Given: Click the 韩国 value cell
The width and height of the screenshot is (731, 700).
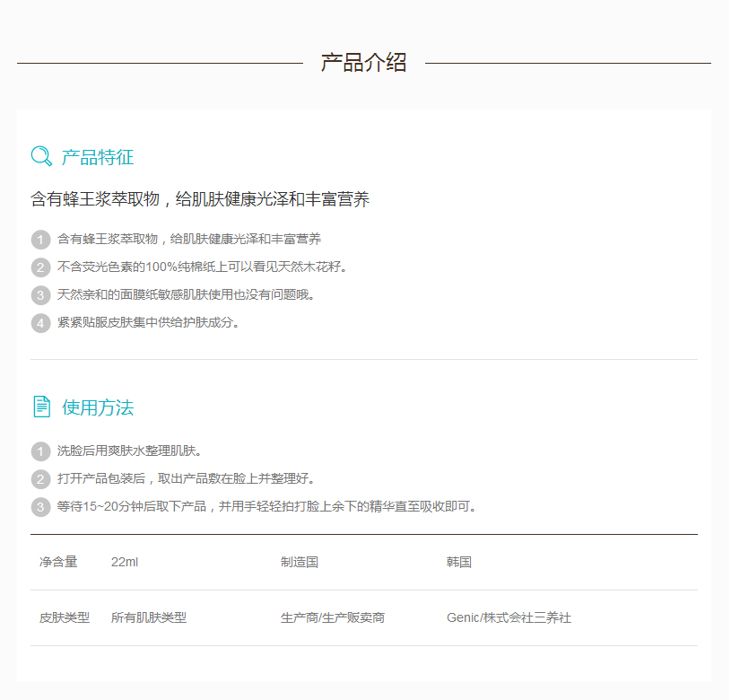Looking at the screenshot, I should tap(459, 563).
